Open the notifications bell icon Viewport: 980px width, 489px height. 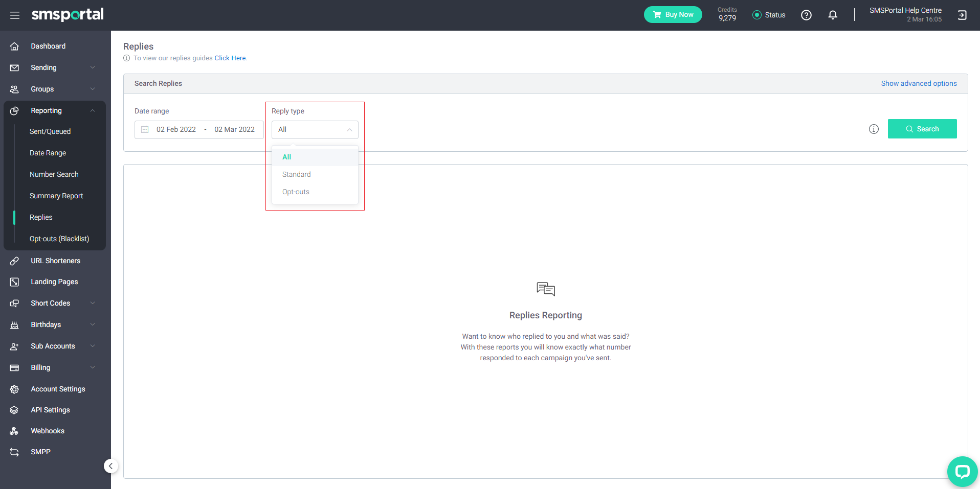click(x=833, y=15)
